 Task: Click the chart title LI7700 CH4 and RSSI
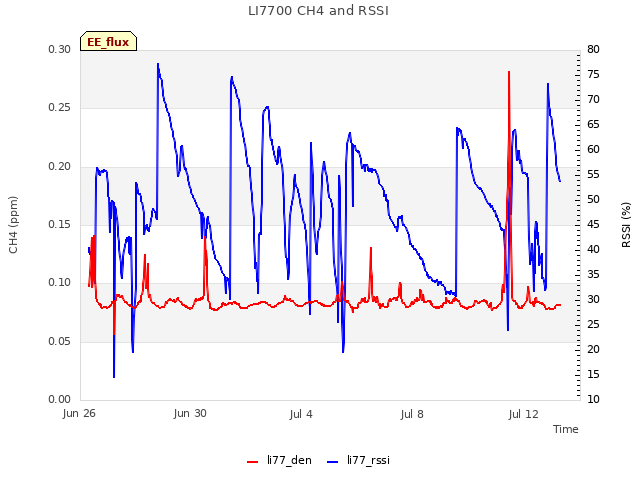pos(318,11)
